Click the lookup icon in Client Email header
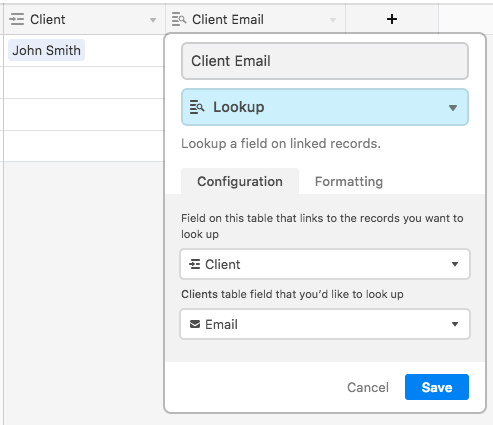This screenshot has height=425, width=493. click(179, 19)
